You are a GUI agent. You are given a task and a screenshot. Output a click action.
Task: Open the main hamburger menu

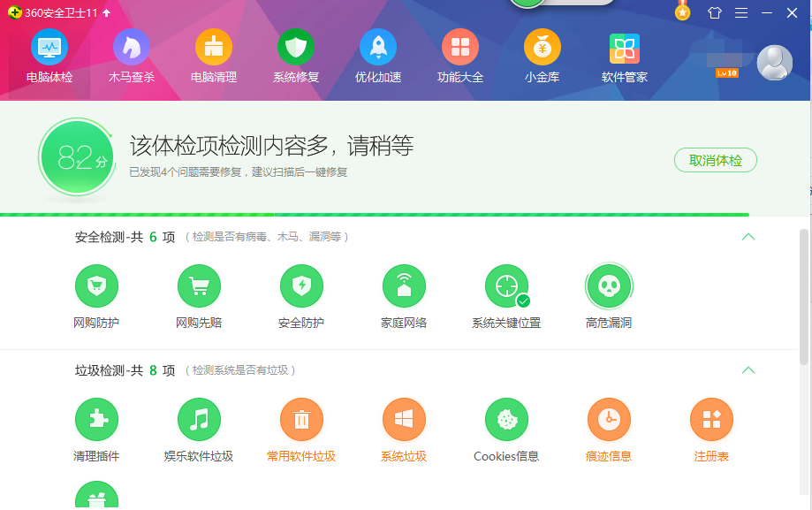click(x=741, y=13)
